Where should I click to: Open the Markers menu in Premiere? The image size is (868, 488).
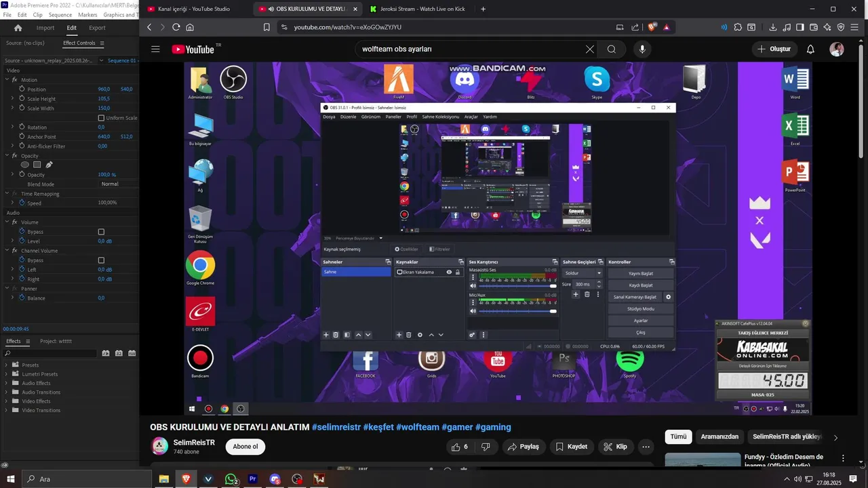coord(87,14)
